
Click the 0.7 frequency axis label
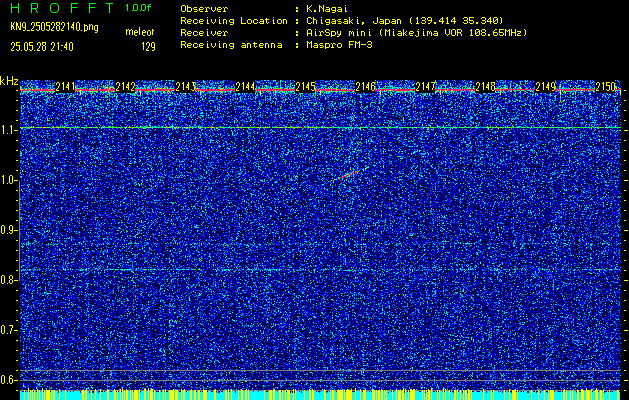pyautogui.click(x=9, y=330)
